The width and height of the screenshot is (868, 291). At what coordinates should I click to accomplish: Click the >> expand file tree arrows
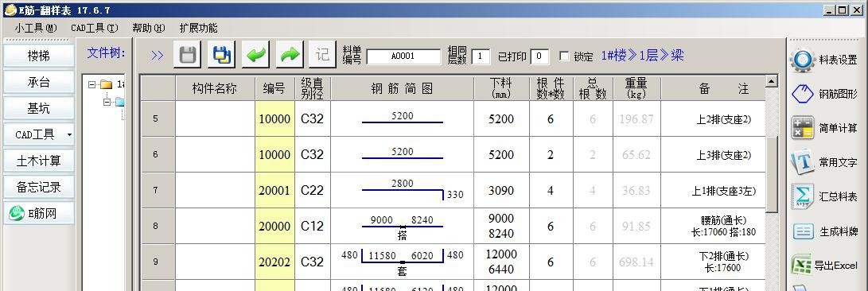158,56
